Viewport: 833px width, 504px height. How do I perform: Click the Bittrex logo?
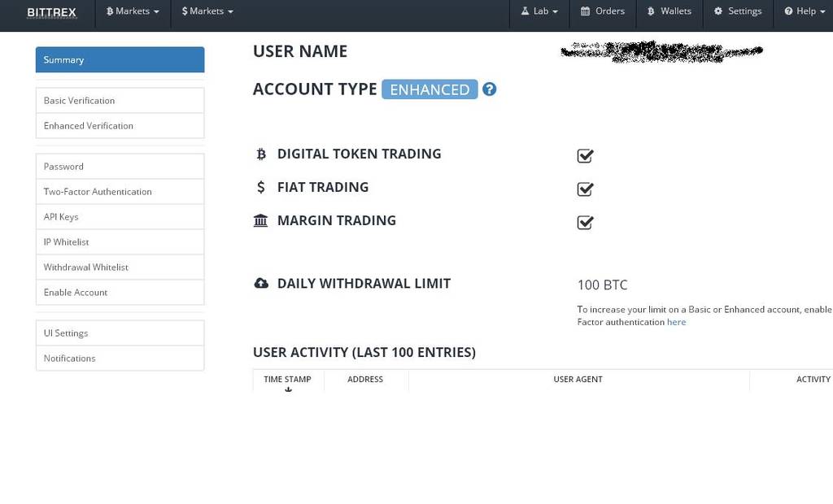(x=53, y=12)
